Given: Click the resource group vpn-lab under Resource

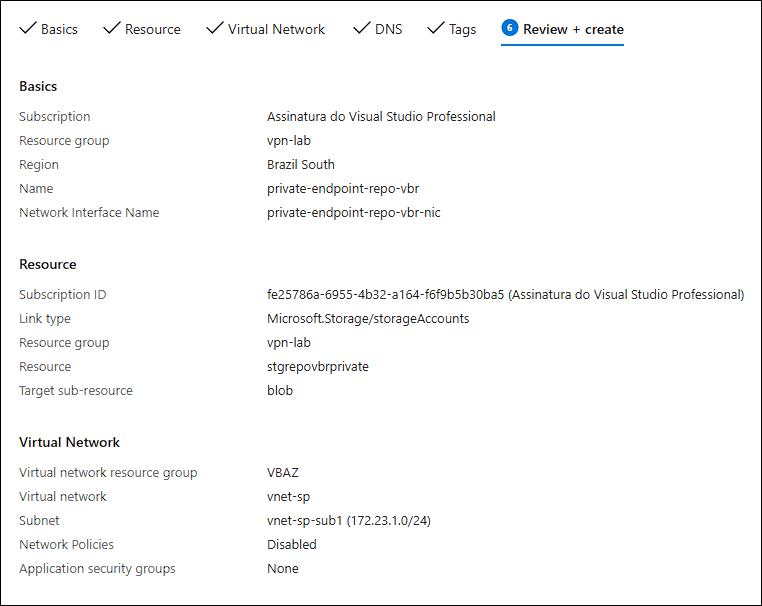Looking at the screenshot, I should click(289, 343).
